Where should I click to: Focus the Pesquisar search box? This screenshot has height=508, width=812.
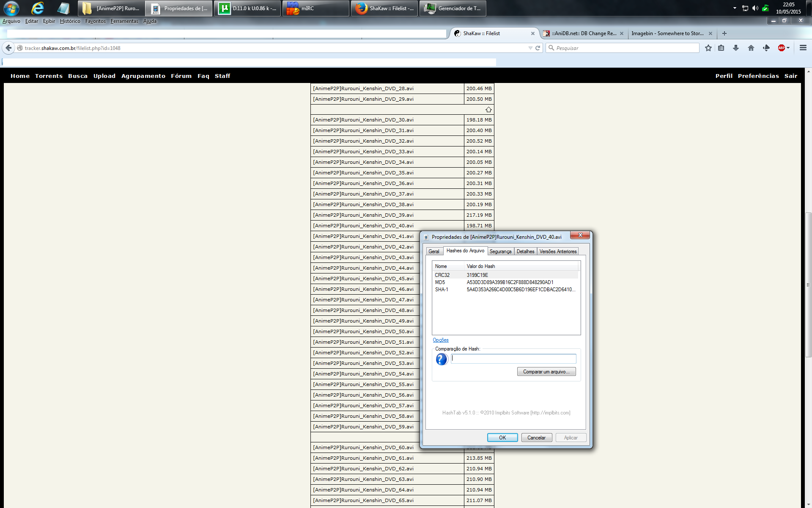(623, 48)
